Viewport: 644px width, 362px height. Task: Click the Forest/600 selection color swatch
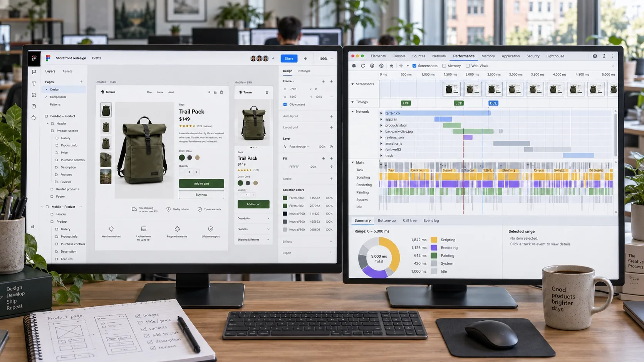[x=285, y=198]
